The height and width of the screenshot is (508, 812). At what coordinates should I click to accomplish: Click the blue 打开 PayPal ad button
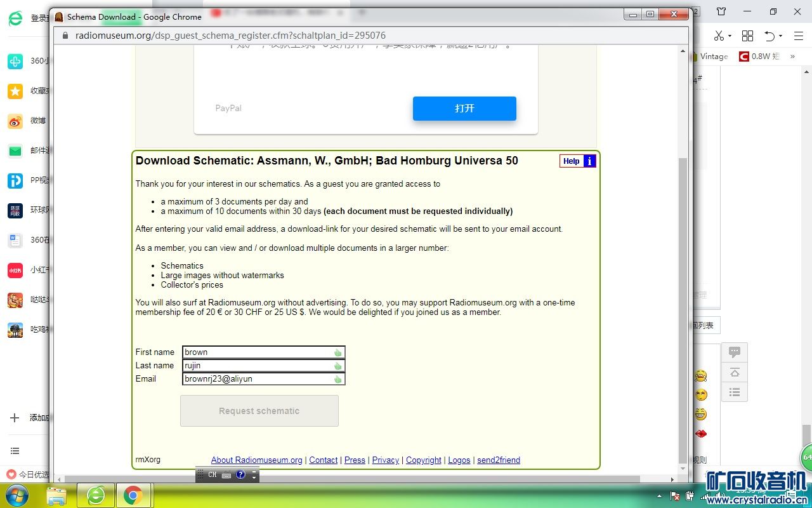click(464, 109)
